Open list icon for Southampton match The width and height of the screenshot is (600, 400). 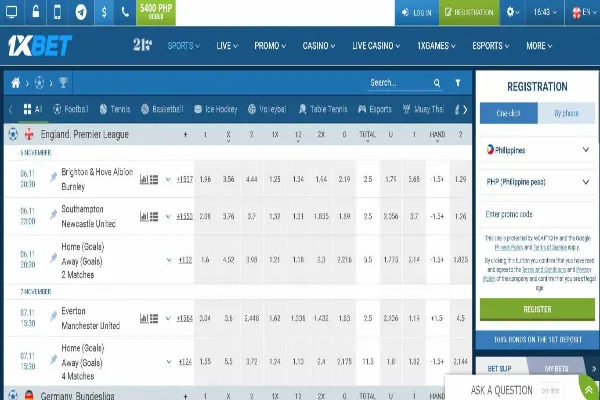click(x=154, y=217)
